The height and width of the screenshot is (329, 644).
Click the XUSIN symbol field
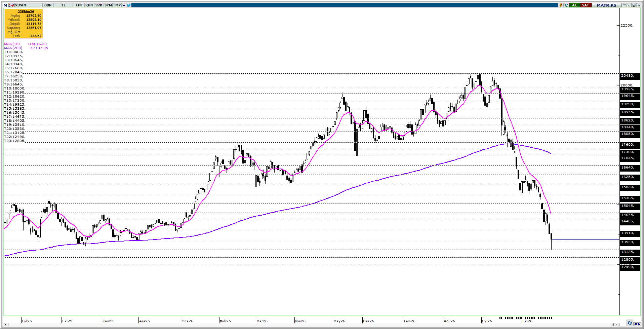(28, 5)
